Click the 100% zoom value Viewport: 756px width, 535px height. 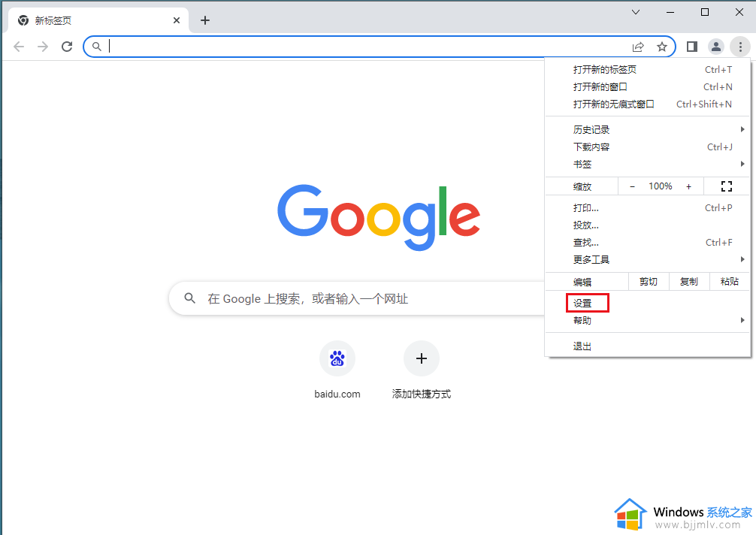point(660,186)
